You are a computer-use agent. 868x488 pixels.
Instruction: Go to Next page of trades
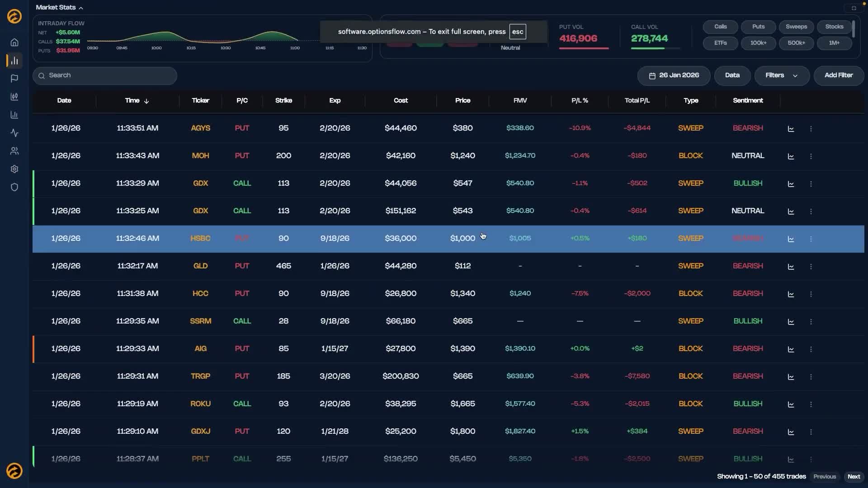pos(854,477)
